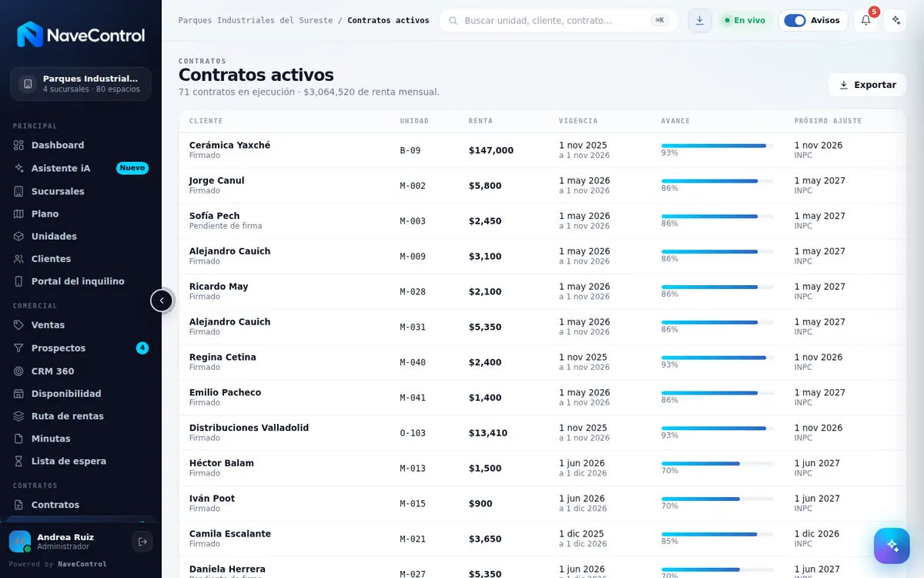The image size is (924, 578).
Task: Open the Parques Industriales organization selector
Action: [81, 84]
